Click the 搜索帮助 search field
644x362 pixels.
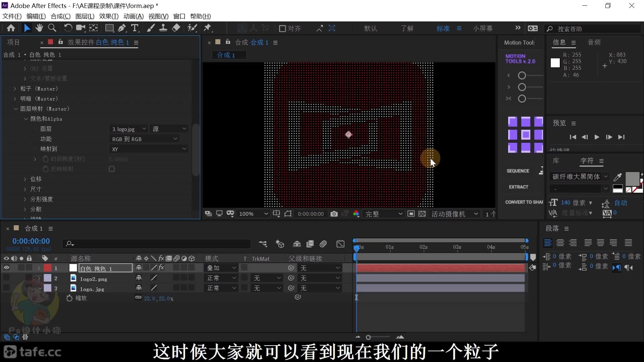[594, 29]
